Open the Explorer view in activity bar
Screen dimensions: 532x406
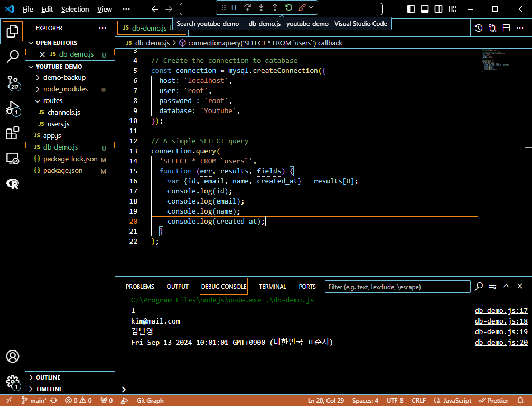13,31
